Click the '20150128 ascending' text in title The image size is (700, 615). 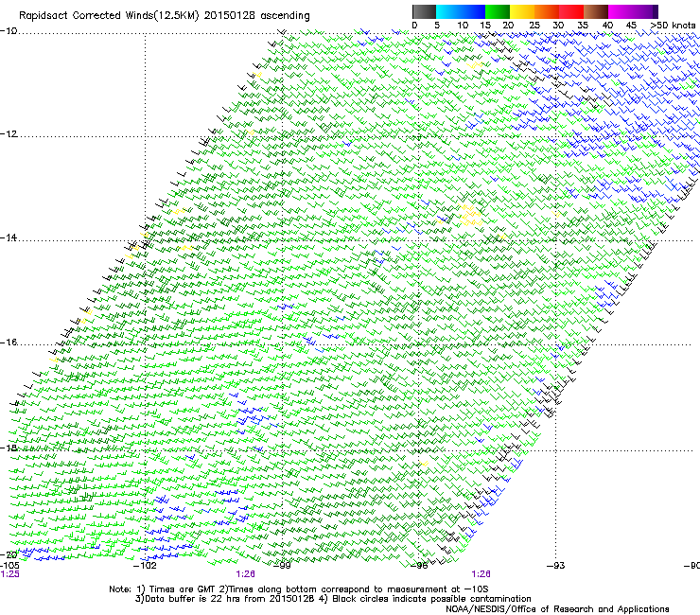point(256,16)
